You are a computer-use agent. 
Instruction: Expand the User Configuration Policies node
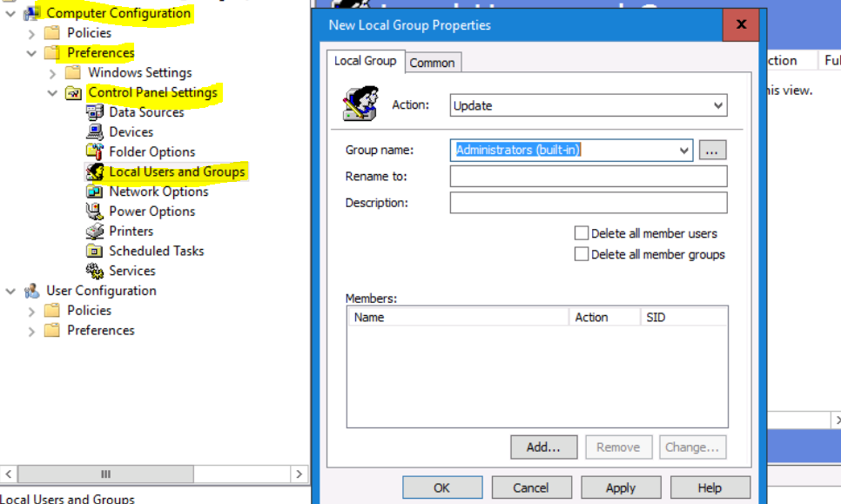coord(31,310)
